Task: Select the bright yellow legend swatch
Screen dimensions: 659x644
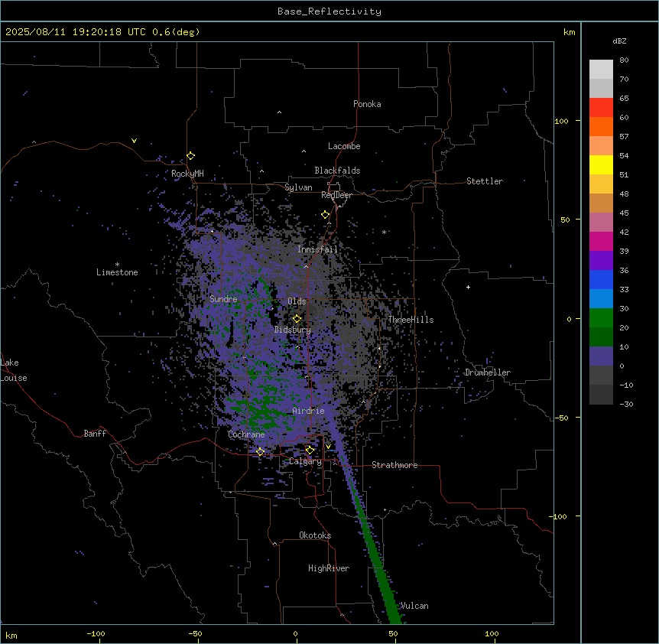Action: tap(601, 164)
